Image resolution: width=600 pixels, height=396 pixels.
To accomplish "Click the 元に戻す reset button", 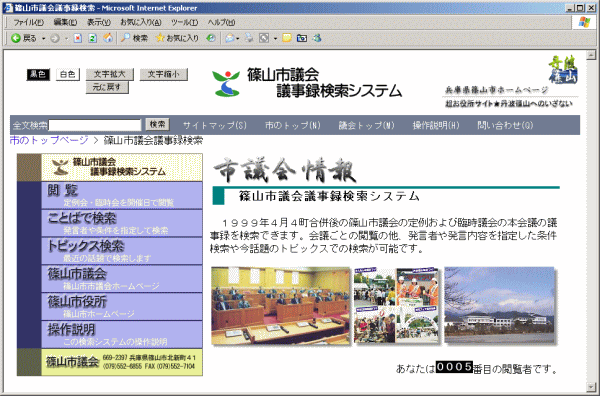I will click(107, 87).
